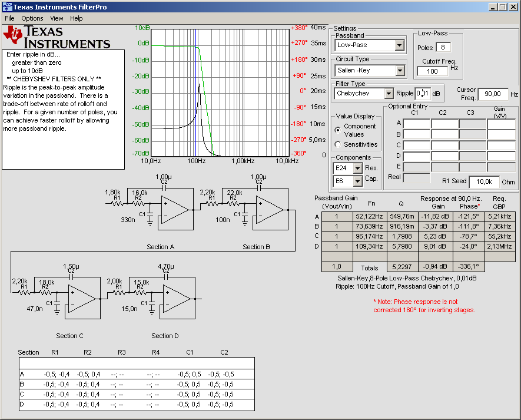Click the 18,0k R2 resistor in Section C
Image resolution: width=521 pixels, height=420 pixels.
45,292
